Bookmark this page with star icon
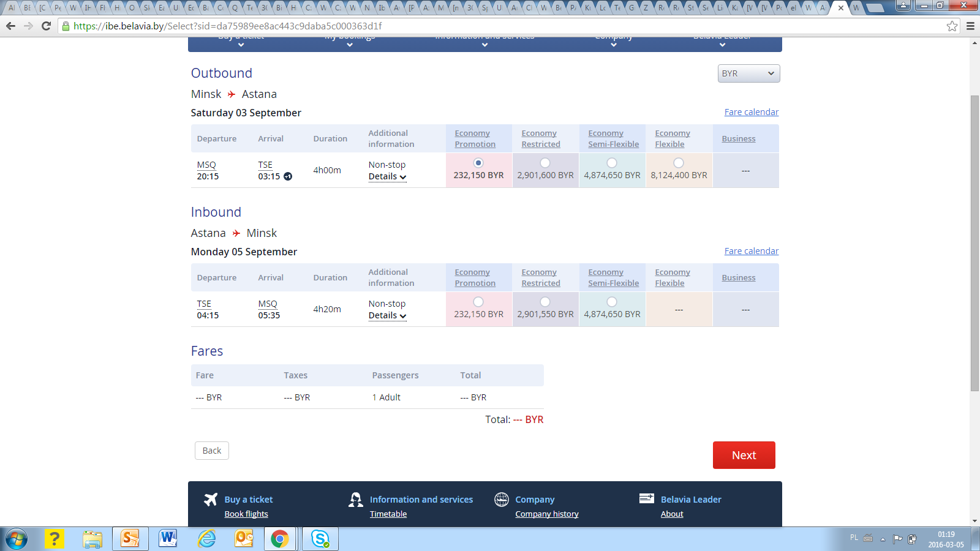 (952, 26)
